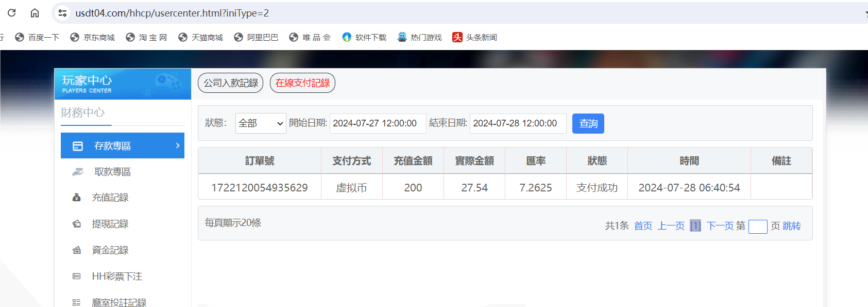Open the 狀態 dropdown showing 全部
Image resolution: width=868 pixels, height=307 pixels.
(261, 123)
